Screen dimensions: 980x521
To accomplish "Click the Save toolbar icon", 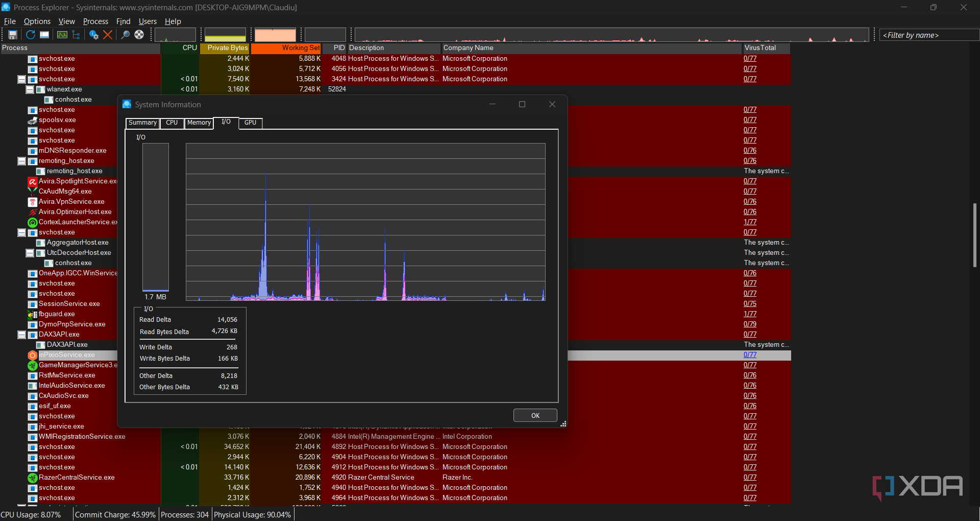I will [x=13, y=35].
